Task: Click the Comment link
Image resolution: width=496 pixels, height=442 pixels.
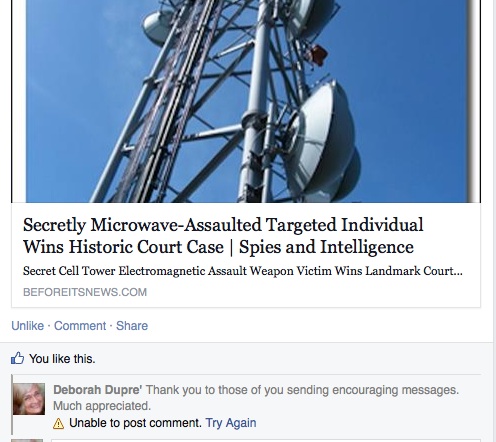Action: click(80, 326)
